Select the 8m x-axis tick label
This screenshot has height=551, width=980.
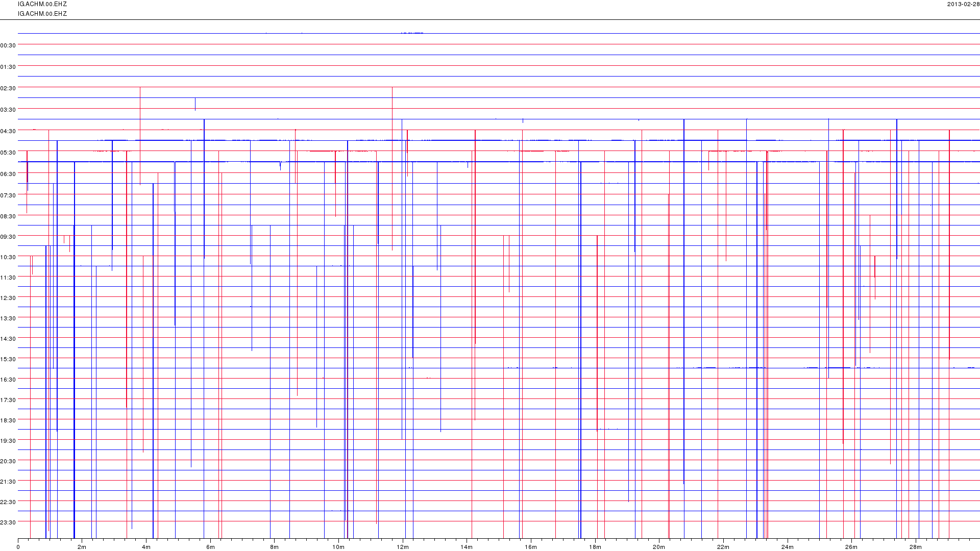(x=274, y=547)
